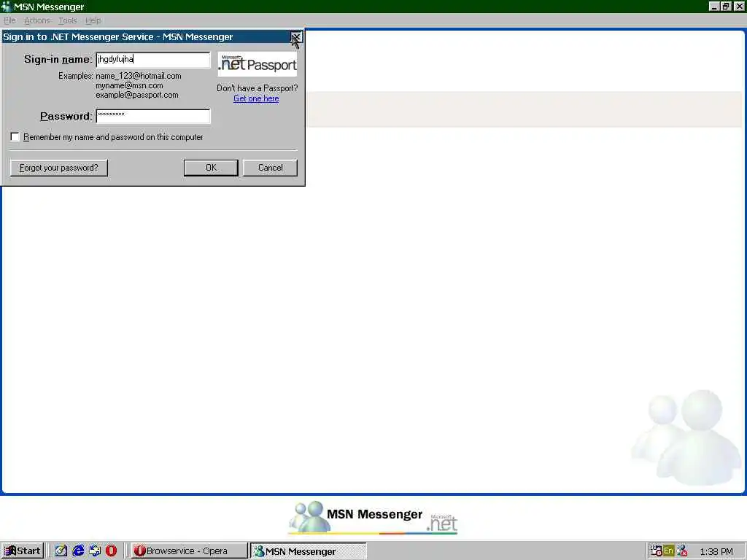This screenshot has height=560, width=747.
Task: Open the Help menu
Action: (x=93, y=20)
